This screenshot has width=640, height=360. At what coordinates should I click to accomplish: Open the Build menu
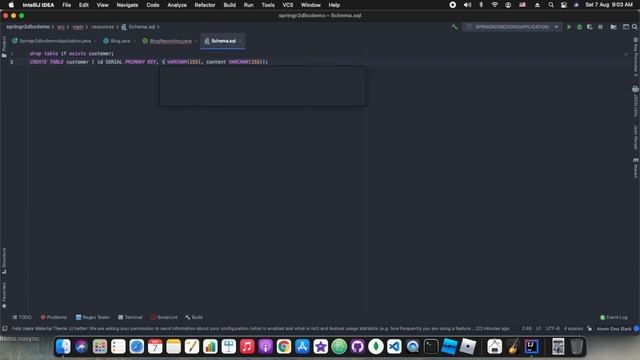coord(229,5)
